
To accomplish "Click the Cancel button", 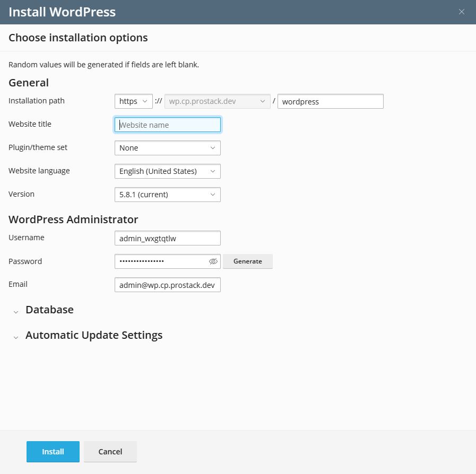I will (110, 452).
